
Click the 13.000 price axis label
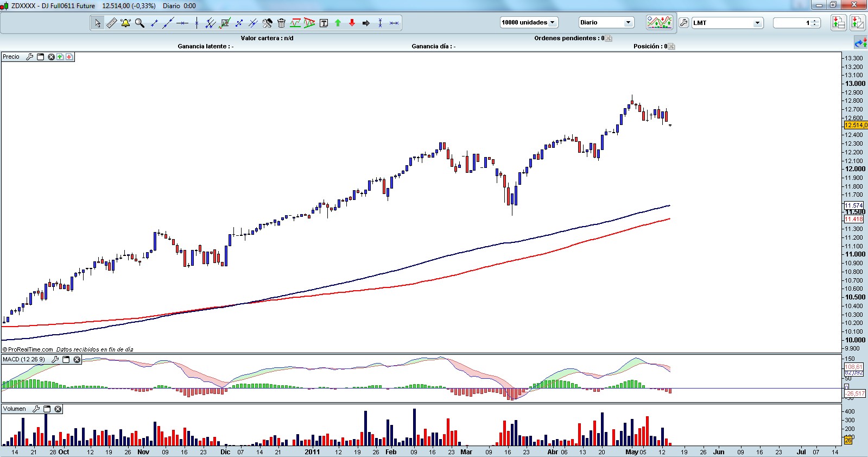855,84
